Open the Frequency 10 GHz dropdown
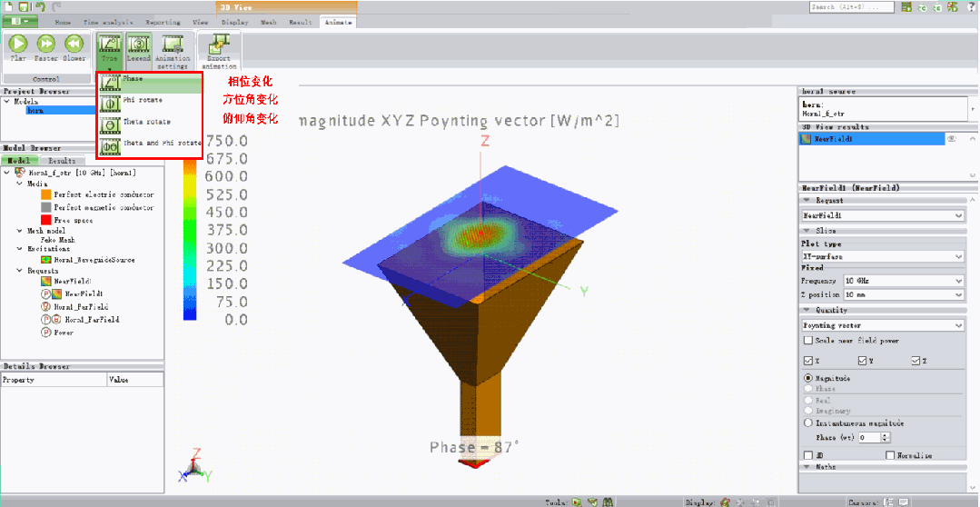Viewport: 980px width, 507px height. pos(903,282)
